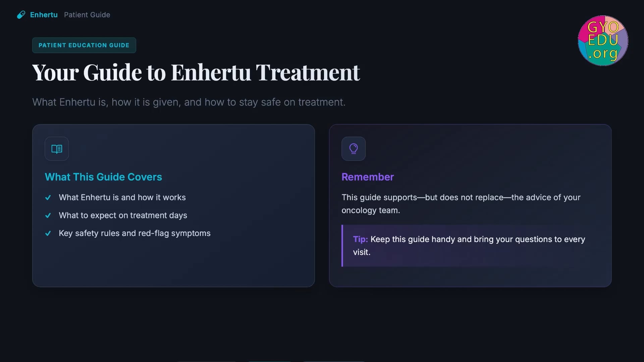The image size is (644, 362).
Task: Expand the What This Guide Covers card
Action: click(173, 205)
